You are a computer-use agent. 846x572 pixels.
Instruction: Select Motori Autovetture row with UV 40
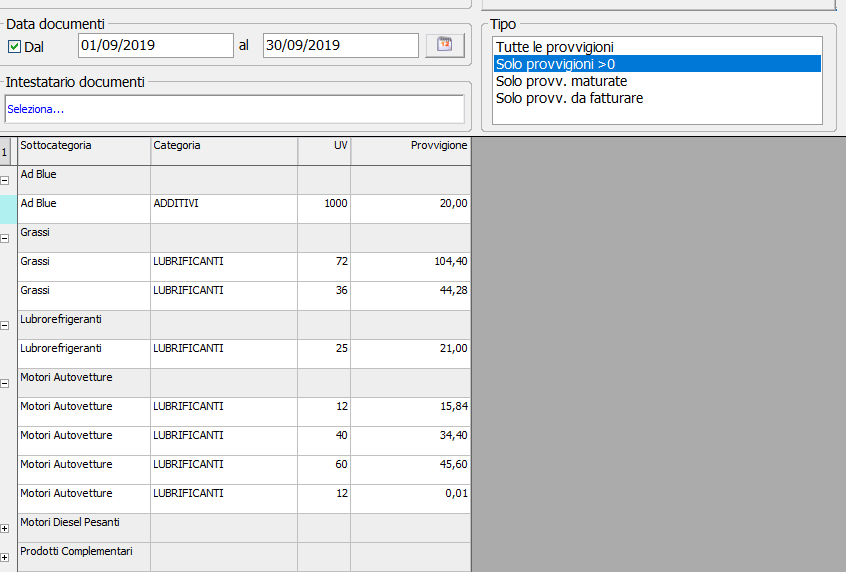tap(244, 441)
